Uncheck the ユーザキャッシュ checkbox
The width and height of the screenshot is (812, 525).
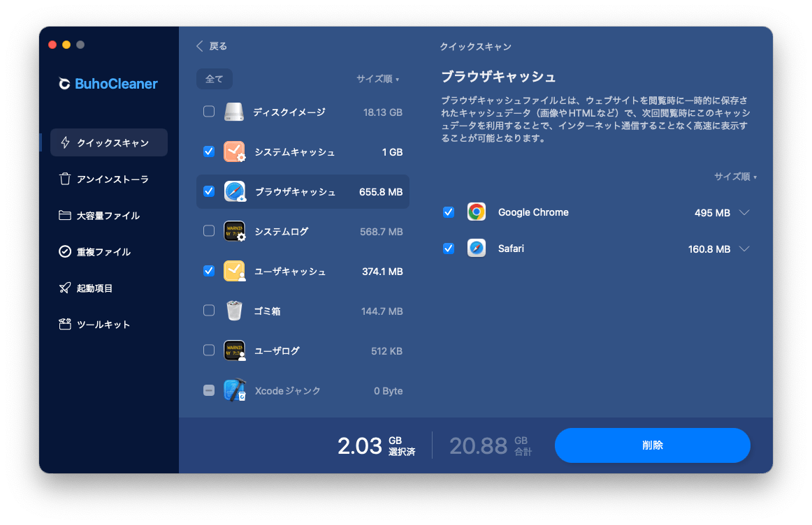point(209,270)
